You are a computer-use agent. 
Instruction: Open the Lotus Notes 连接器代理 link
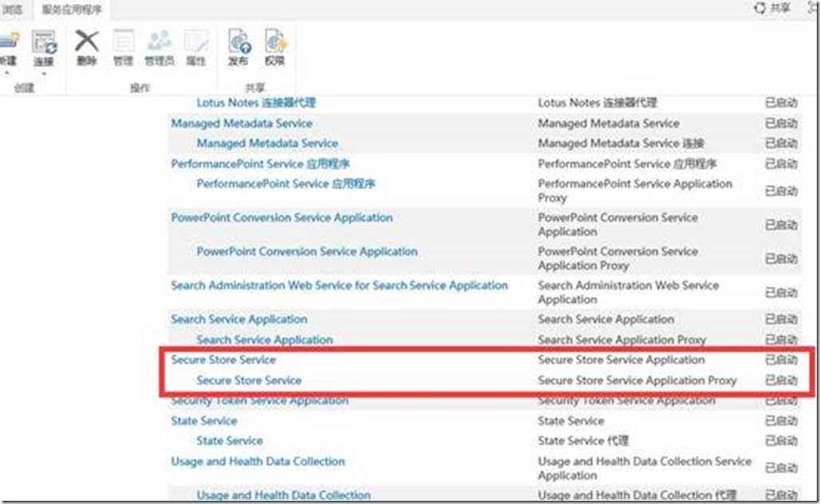tap(256, 102)
